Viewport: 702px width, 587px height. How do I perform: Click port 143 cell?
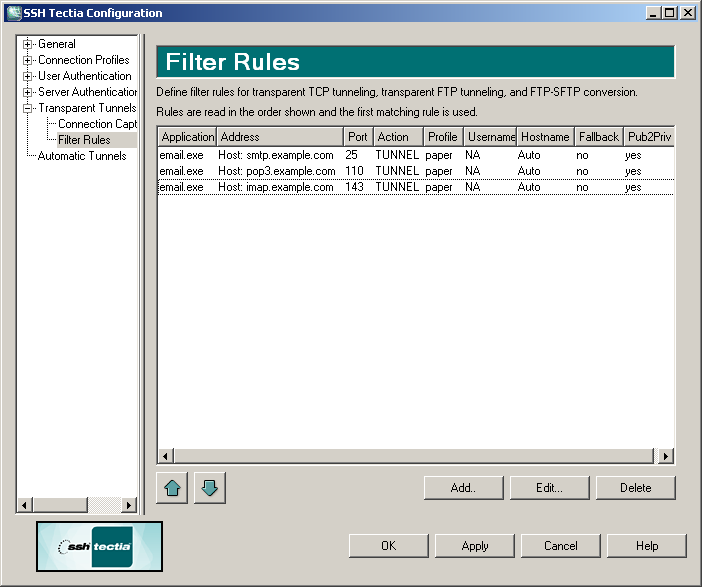tap(354, 187)
